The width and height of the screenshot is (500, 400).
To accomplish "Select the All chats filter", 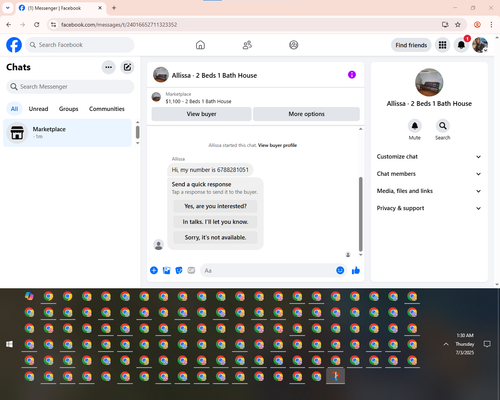I will click(x=14, y=109).
